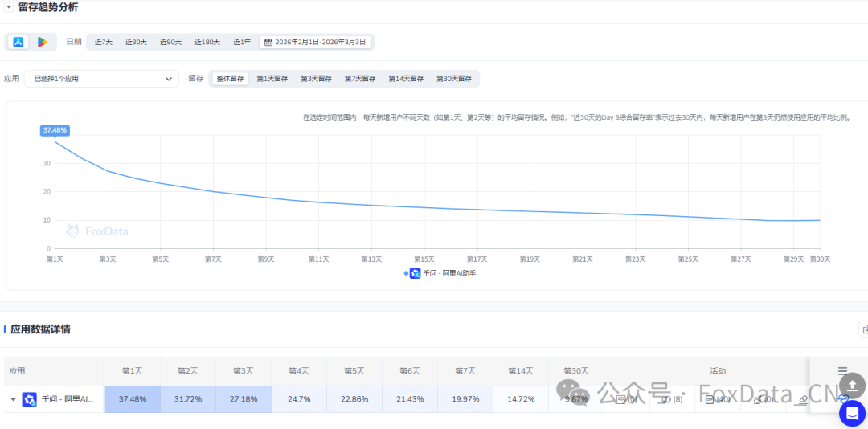Open the table column settings hamburger icon
The image size is (868, 429).
[842, 371]
